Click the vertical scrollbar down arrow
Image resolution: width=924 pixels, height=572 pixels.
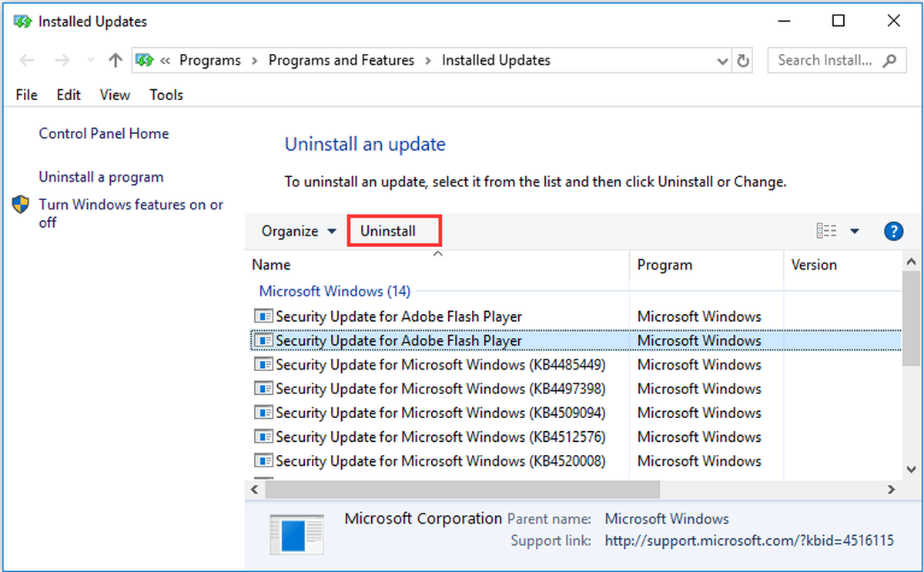pyautogui.click(x=910, y=470)
